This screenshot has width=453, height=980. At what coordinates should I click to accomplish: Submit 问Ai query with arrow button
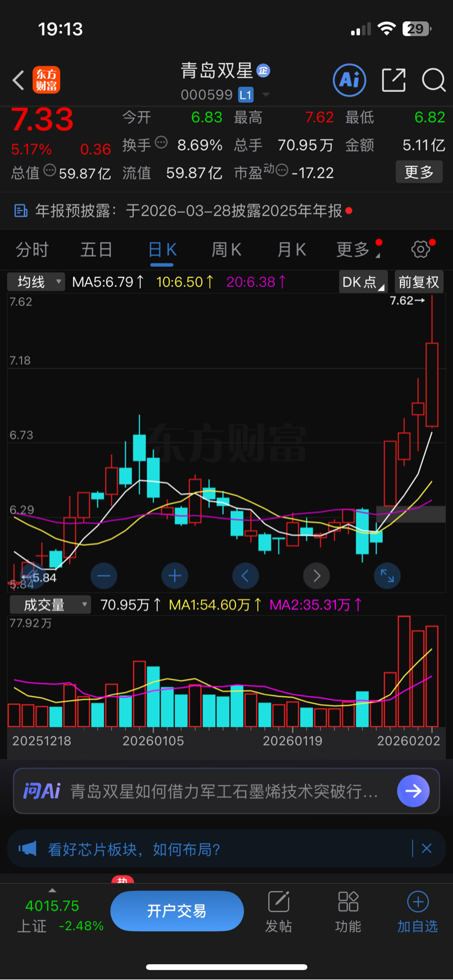(413, 791)
